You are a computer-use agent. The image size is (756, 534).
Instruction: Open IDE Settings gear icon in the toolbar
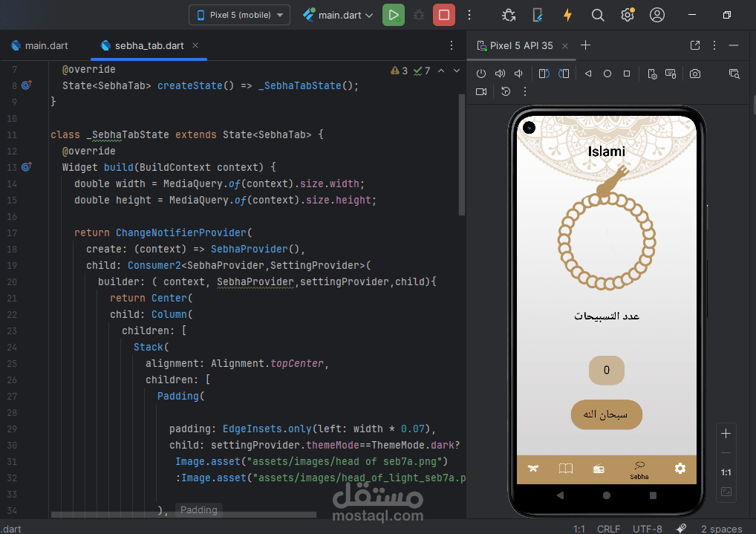pyautogui.click(x=628, y=15)
